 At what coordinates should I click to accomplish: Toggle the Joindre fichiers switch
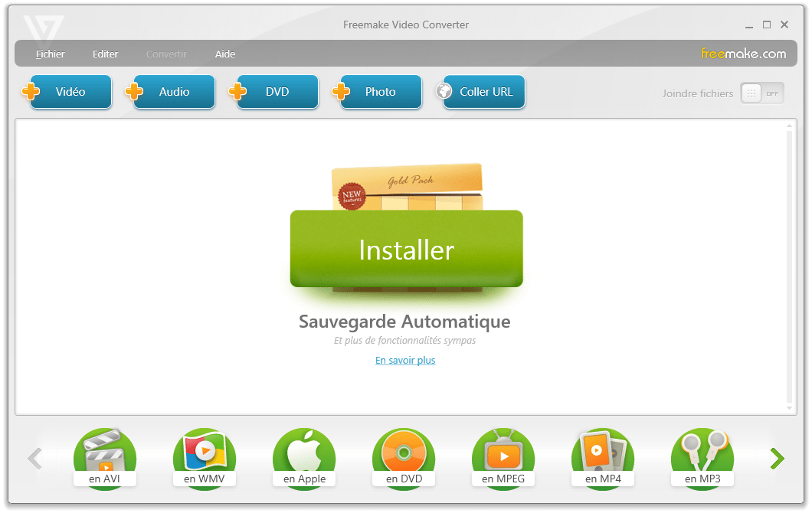(x=762, y=93)
